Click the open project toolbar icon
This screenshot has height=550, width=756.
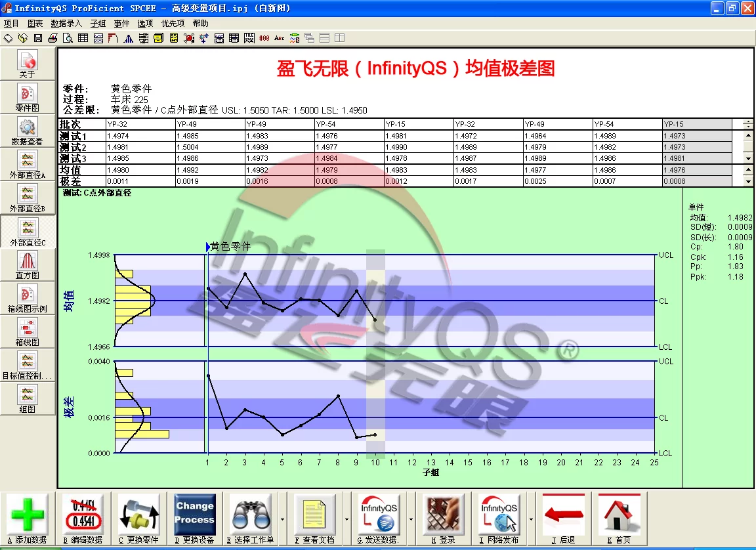point(23,38)
